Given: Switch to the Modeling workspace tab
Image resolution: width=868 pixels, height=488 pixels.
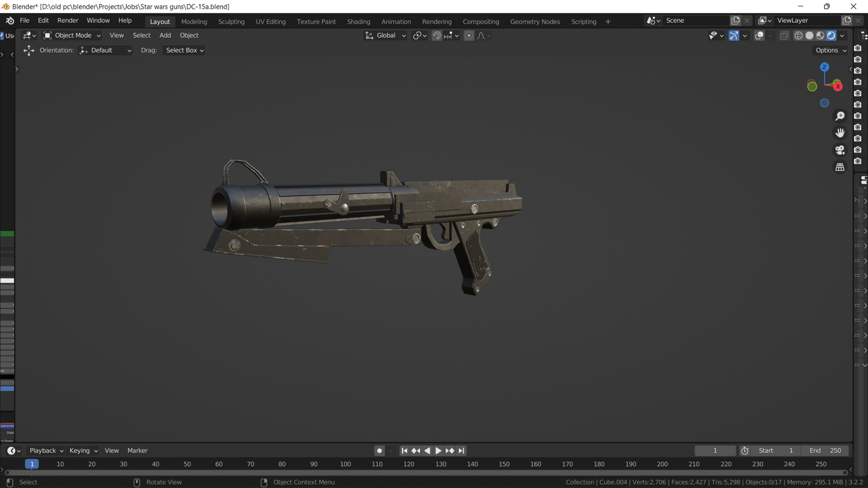Looking at the screenshot, I should pos(194,22).
